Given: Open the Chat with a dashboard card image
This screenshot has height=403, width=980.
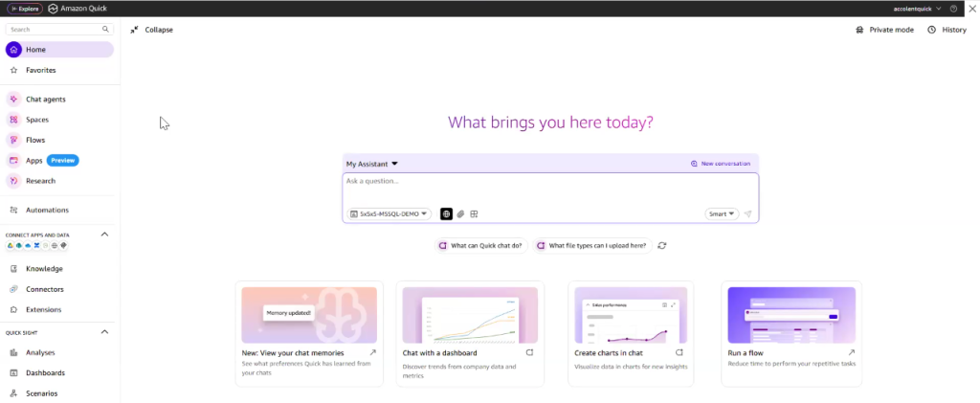Looking at the screenshot, I should pos(470,315).
